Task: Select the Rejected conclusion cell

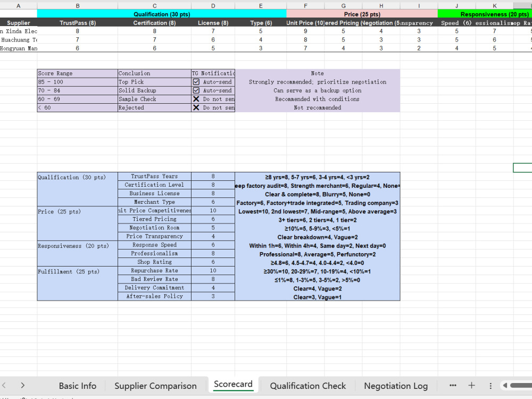Action: point(155,107)
